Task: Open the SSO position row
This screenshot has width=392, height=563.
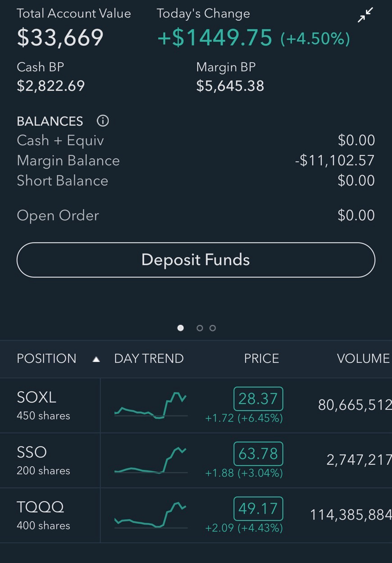Action: [196, 460]
